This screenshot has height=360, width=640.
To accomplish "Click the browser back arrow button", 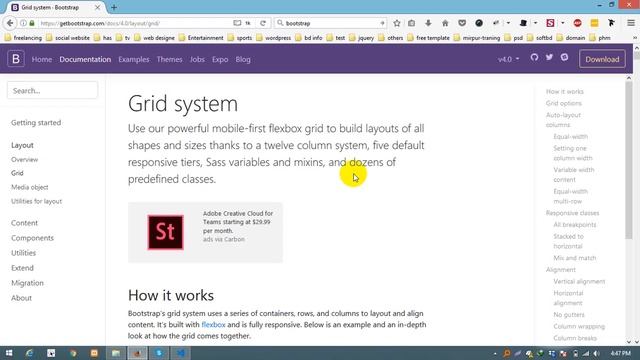I will (x=10, y=23).
